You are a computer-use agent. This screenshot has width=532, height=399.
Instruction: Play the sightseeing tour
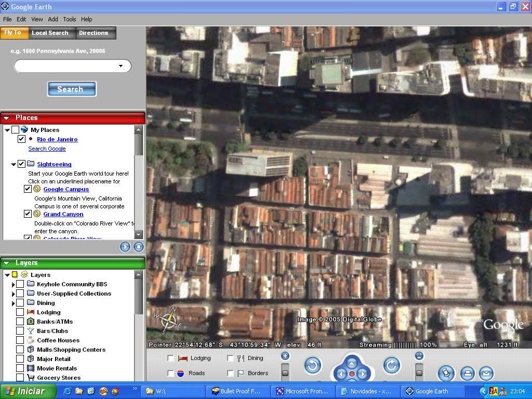125,247
